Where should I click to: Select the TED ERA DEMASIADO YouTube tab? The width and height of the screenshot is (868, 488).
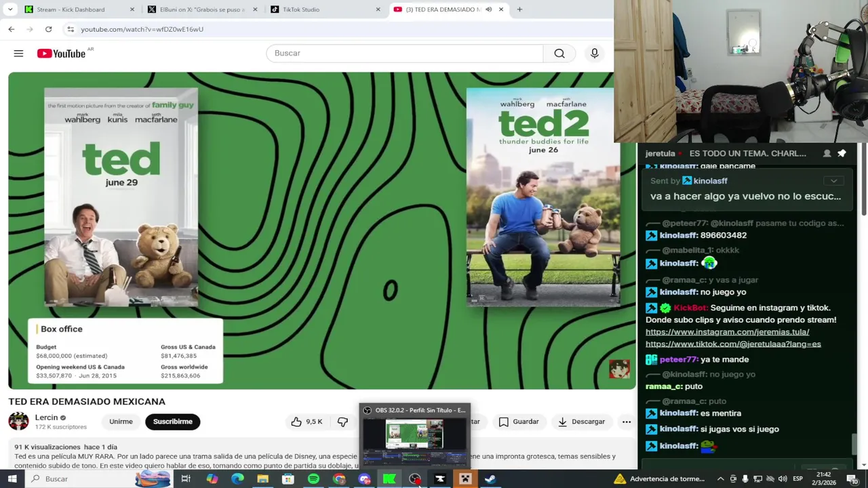[x=442, y=9]
